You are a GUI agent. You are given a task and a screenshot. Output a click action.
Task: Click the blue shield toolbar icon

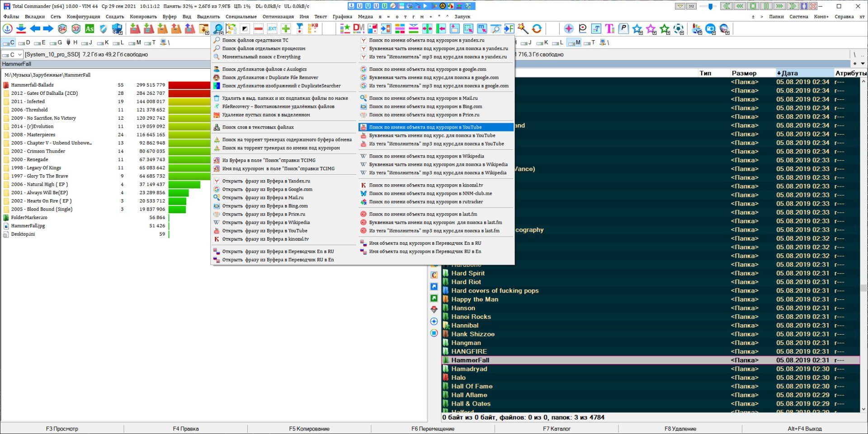[x=103, y=29]
